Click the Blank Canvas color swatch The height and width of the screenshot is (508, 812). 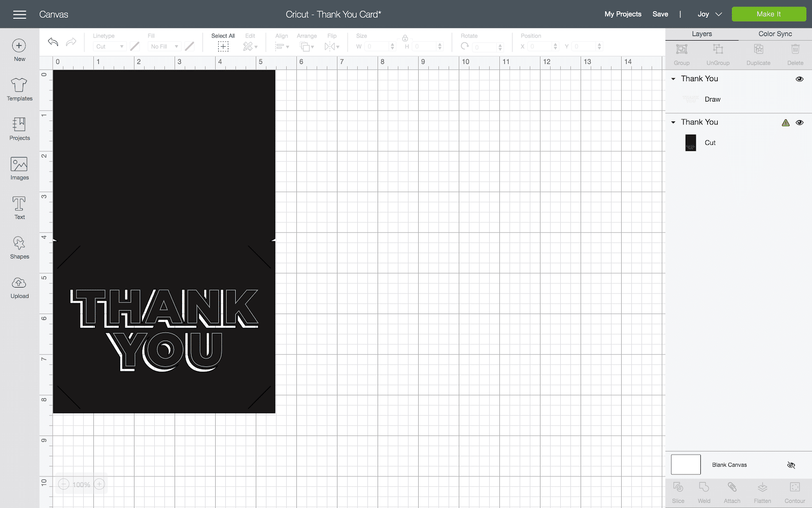686,464
